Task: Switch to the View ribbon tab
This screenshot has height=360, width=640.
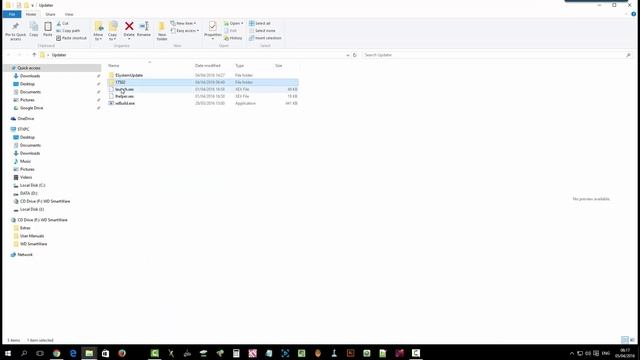Action: coord(69,14)
